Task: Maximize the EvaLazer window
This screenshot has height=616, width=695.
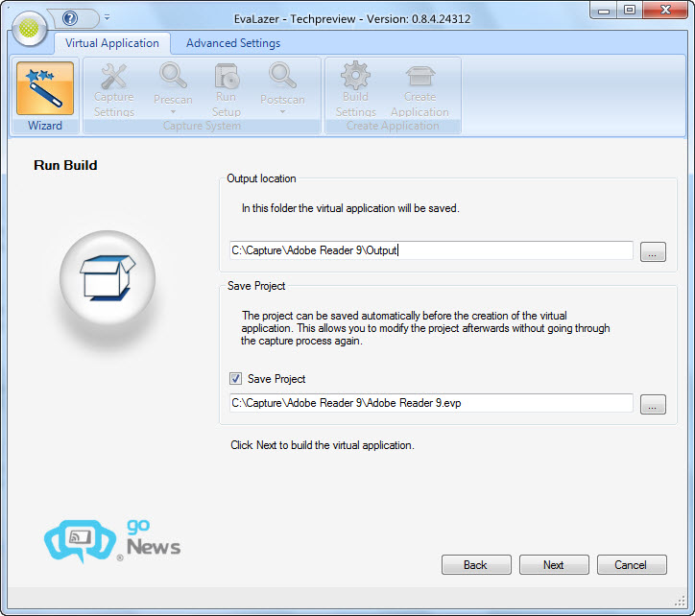Action: (x=630, y=11)
